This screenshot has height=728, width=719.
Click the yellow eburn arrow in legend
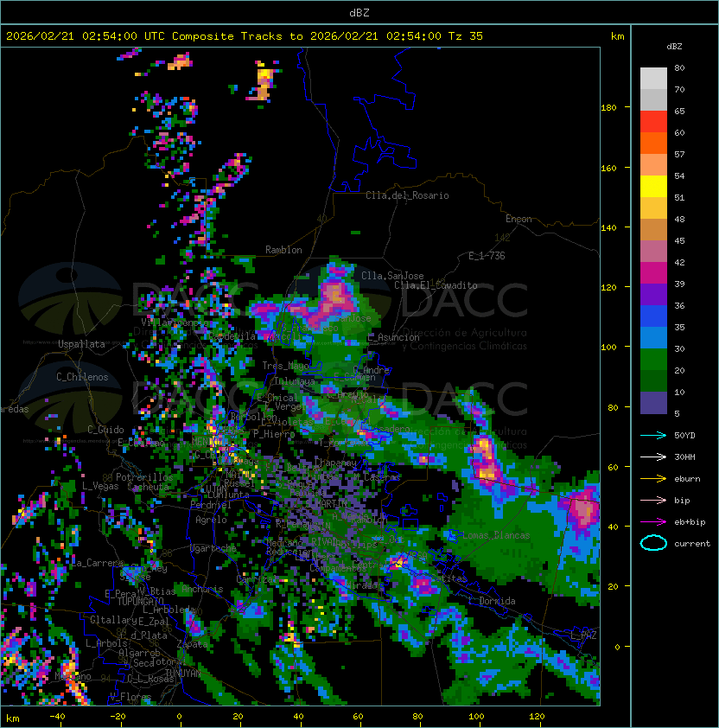click(653, 479)
